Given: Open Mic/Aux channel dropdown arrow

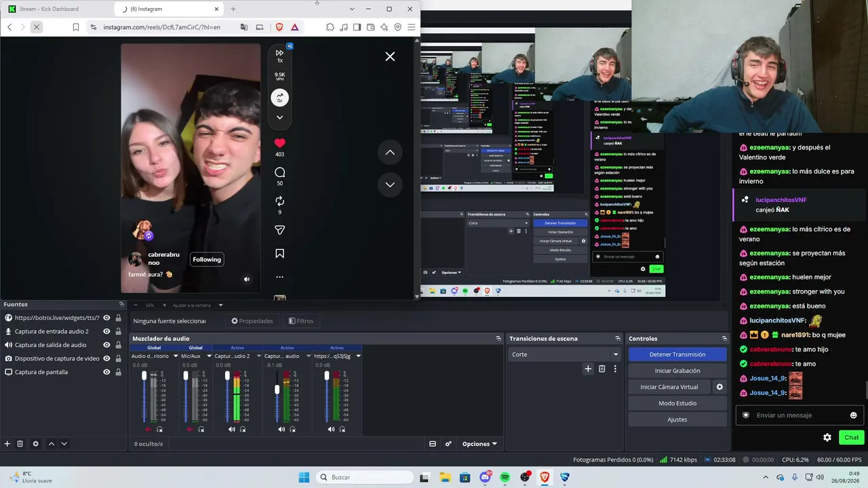Looking at the screenshot, I should [209, 356].
